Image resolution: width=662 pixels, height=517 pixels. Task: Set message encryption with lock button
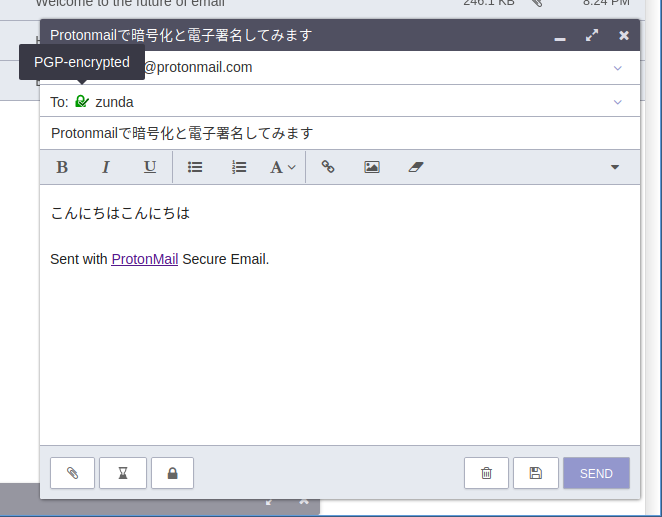[172, 473]
